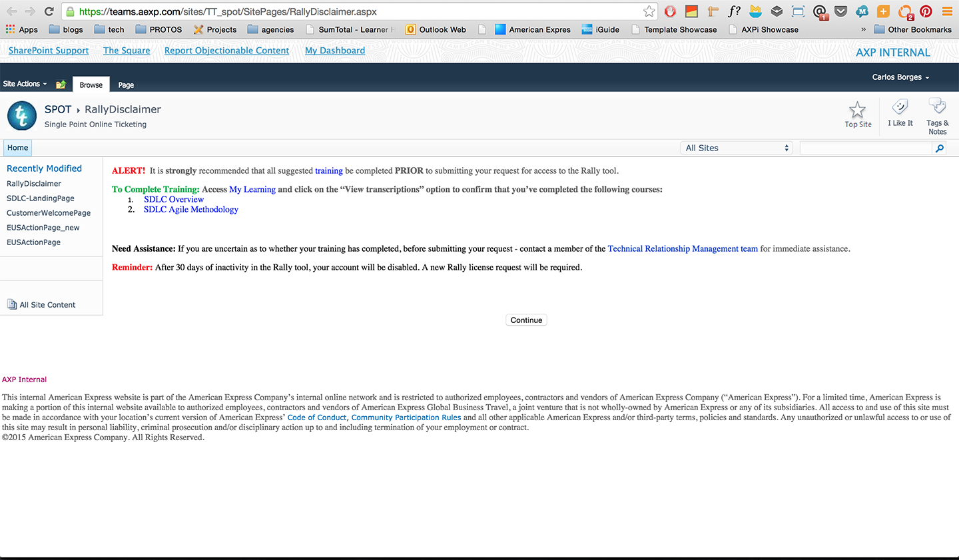Open the Outlook Web bookmark

(436, 29)
